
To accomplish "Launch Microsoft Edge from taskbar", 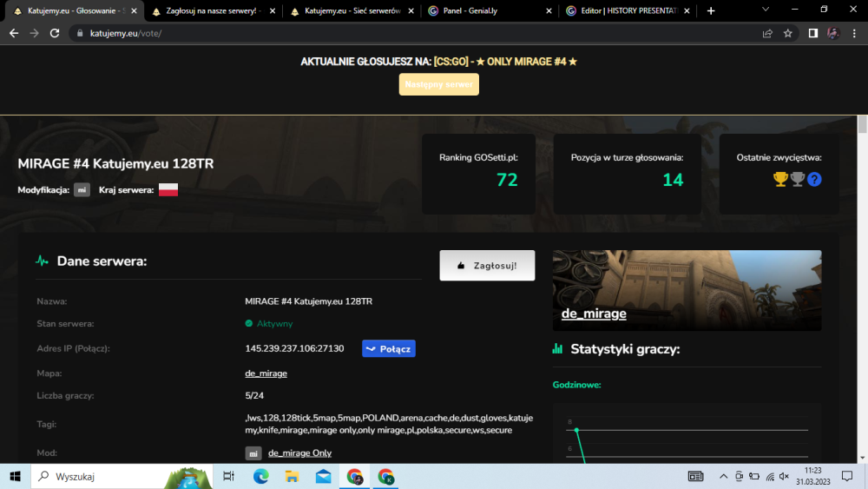I will tap(260, 476).
